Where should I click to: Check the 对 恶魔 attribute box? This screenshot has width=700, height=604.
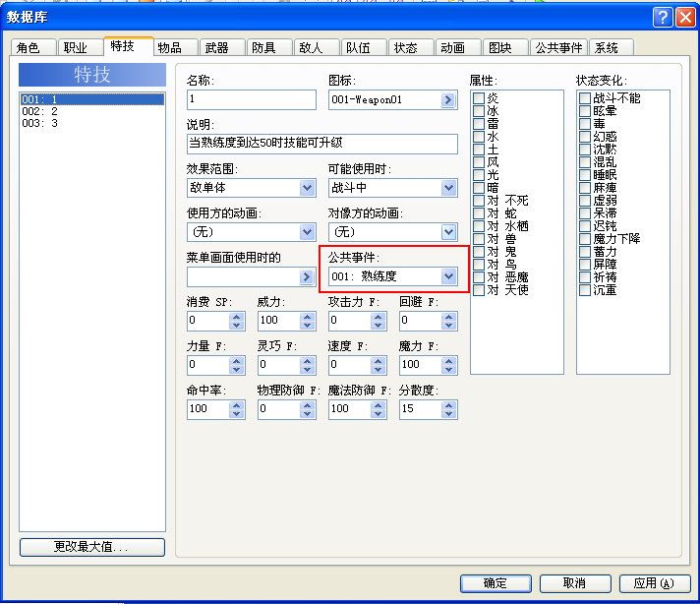(479, 277)
